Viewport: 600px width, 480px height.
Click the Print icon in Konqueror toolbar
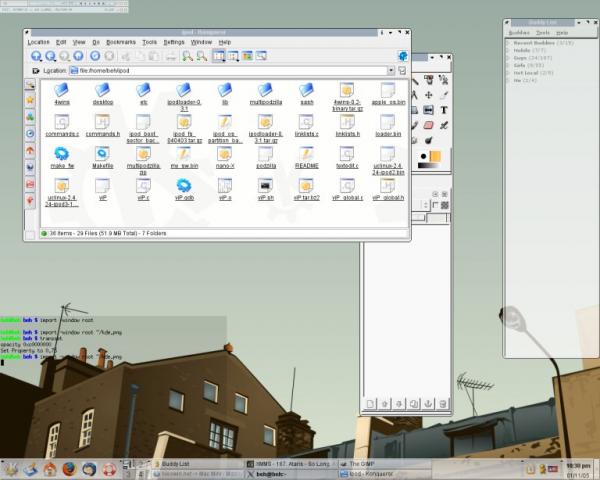[x=171, y=57]
